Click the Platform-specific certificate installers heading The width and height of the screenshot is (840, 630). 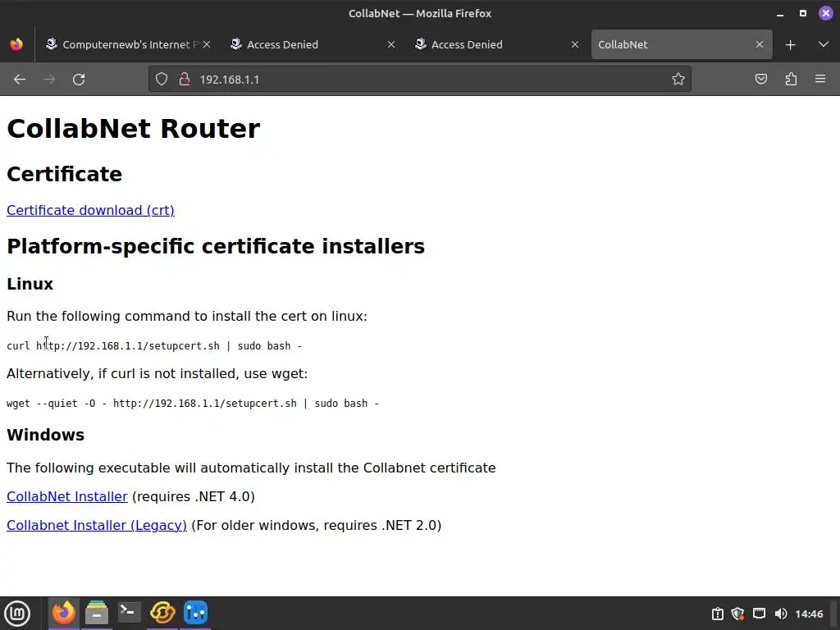[x=216, y=246]
